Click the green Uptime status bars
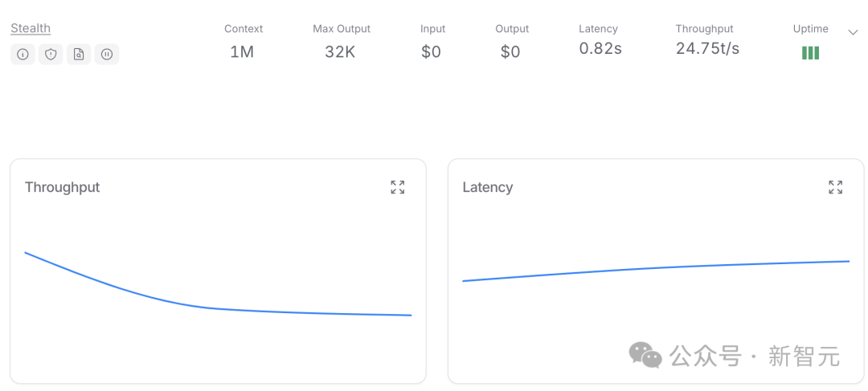The height and width of the screenshot is (391, 868). (810, 53)
